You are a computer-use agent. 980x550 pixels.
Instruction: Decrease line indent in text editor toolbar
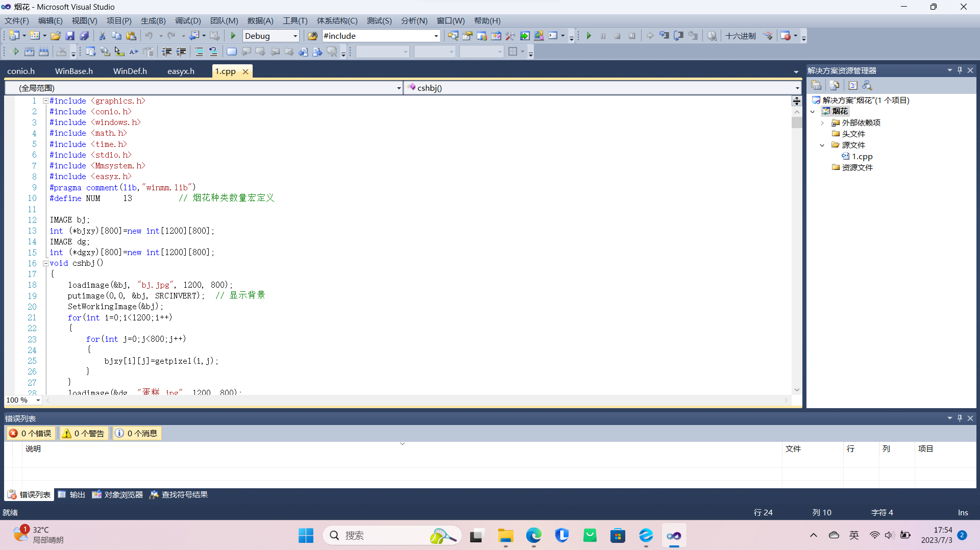point(166,52)
